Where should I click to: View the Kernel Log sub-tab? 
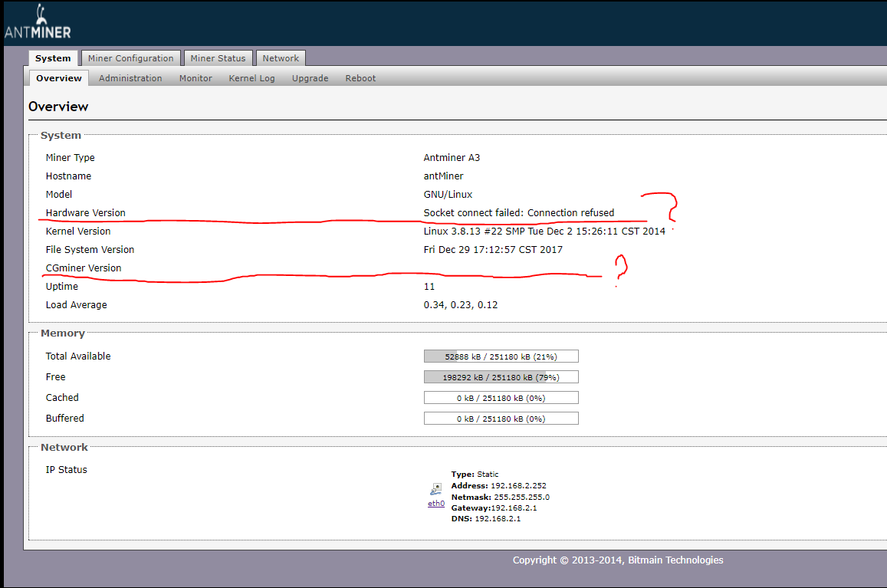point(251,78)
